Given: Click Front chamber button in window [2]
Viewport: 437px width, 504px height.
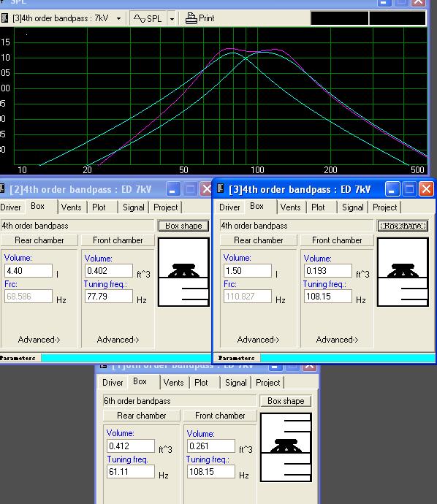Looking at the screenshot, I should pos(118,240).
